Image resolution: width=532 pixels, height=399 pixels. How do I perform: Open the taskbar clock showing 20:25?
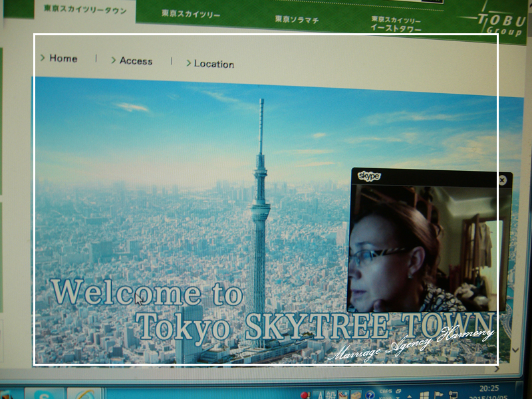coord(489,392)
